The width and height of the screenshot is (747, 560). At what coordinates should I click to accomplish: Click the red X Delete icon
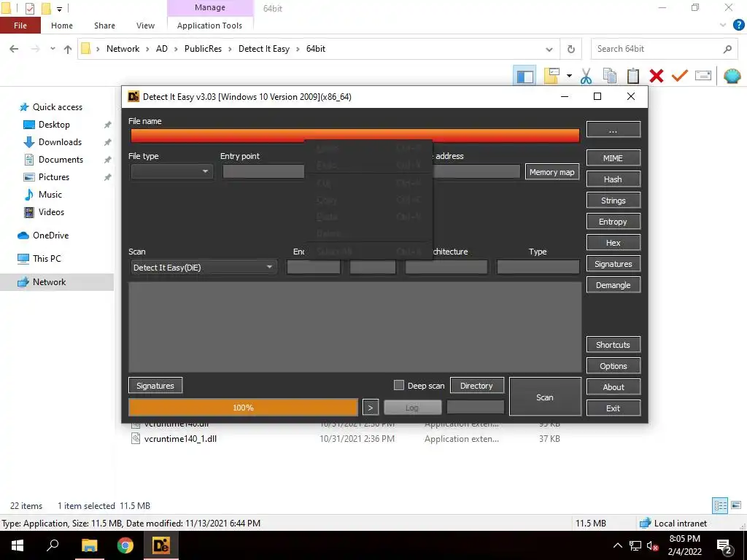(x=657, y=76)
